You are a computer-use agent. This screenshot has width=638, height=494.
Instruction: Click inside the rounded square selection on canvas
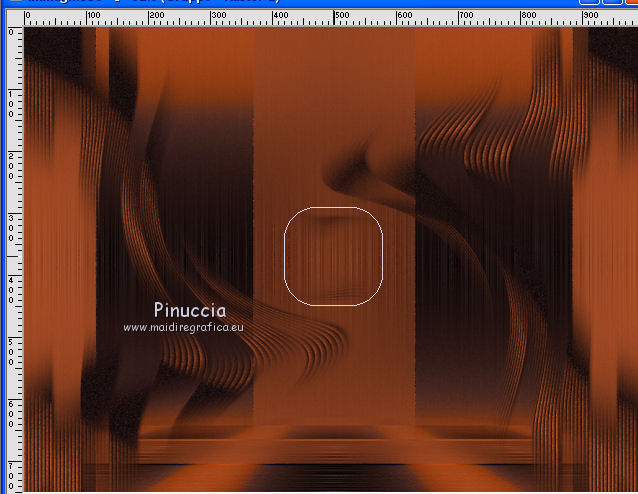point(333,256)
